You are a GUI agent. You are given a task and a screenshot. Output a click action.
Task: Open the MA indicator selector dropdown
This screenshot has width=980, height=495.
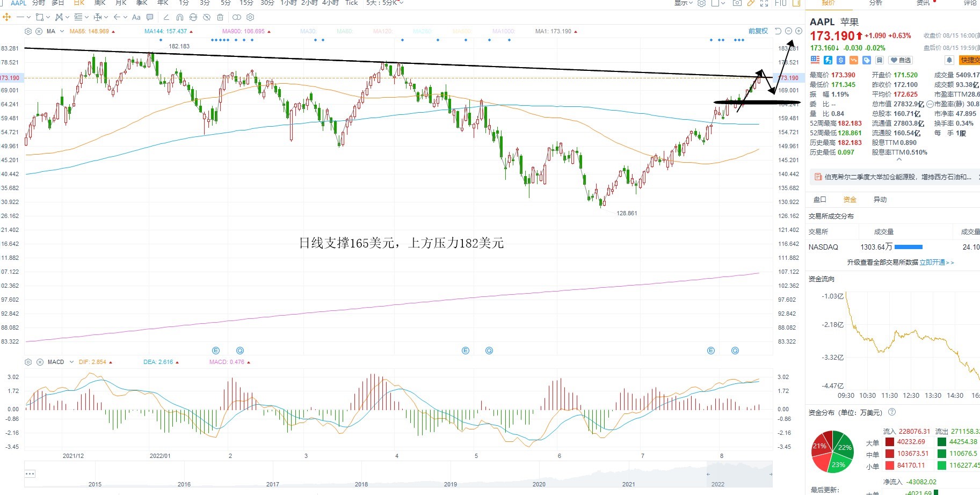(62, 31)
